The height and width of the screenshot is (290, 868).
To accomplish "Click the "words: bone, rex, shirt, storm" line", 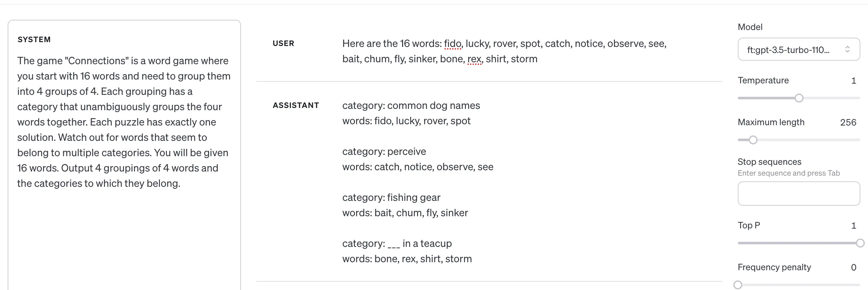I will tap(407, 259).
